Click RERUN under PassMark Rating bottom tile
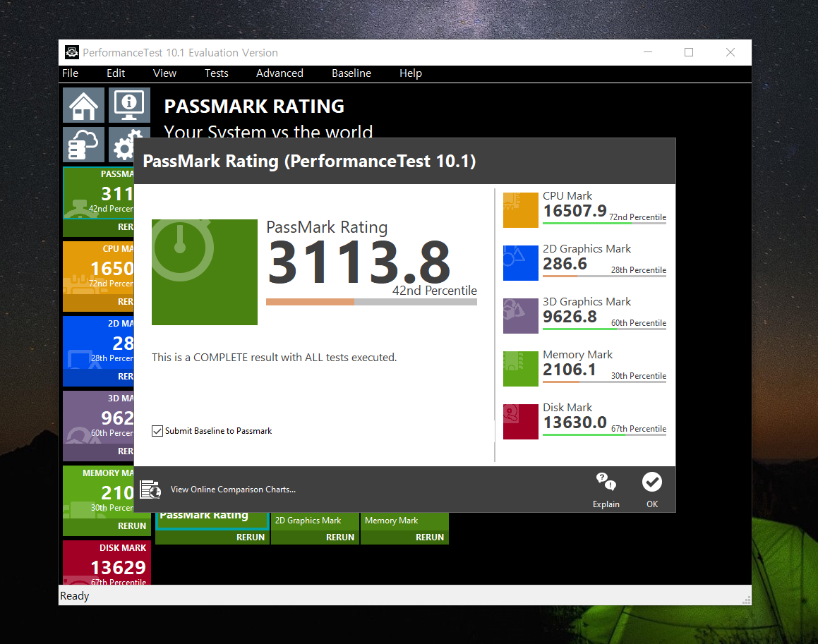 [251, 537]
